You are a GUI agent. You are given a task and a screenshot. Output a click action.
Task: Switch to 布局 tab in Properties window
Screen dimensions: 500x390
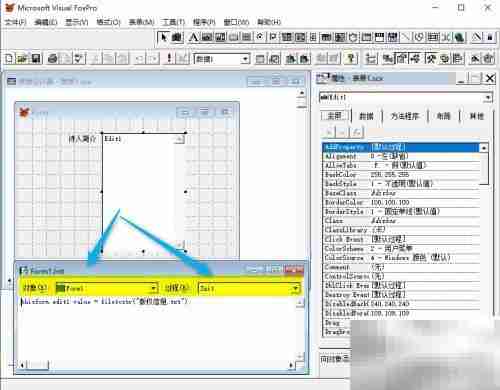[443, 116]
